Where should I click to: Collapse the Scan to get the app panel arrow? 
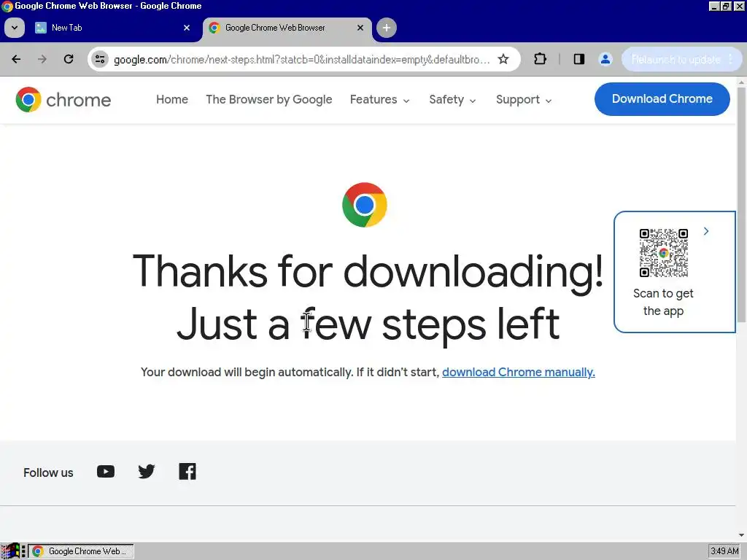pos(706,231)
